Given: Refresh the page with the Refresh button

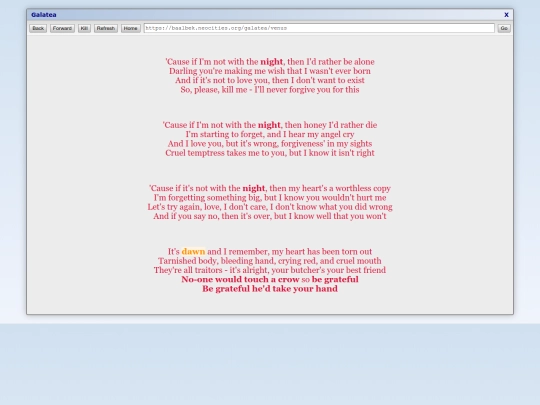Looking at the screenshot, I should click(106, 28).
